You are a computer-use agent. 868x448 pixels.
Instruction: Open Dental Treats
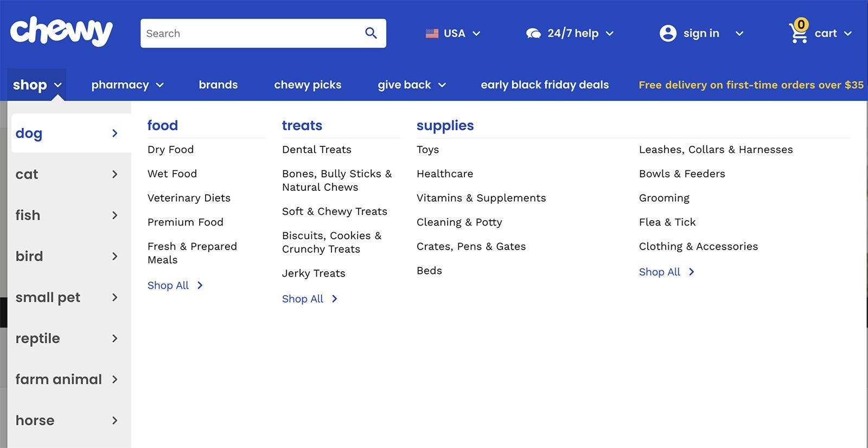317,150
